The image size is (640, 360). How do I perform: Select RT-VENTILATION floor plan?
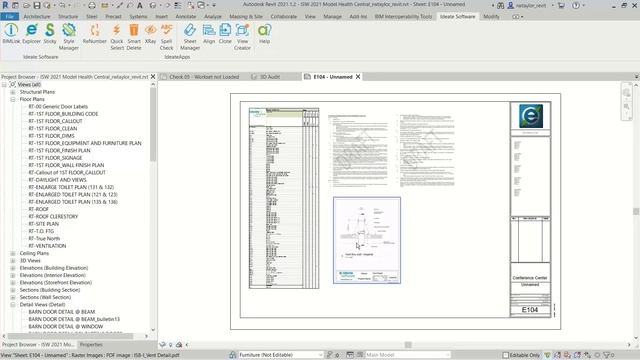click(47, 246)
